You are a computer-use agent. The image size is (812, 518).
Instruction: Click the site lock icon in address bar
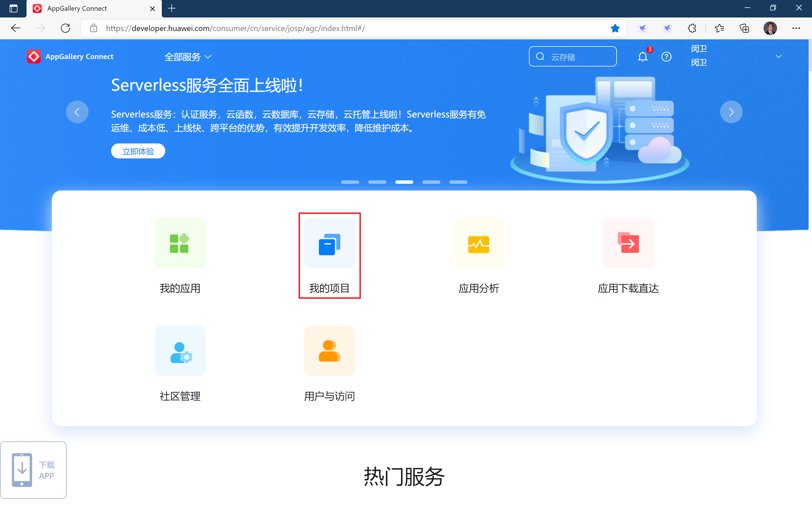click(x=94, y=28)
